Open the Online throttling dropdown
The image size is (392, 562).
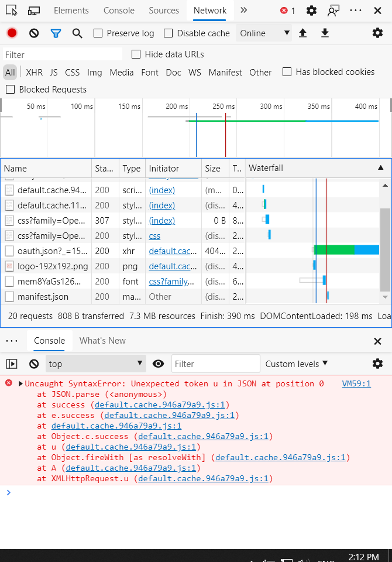click(264, 33)
